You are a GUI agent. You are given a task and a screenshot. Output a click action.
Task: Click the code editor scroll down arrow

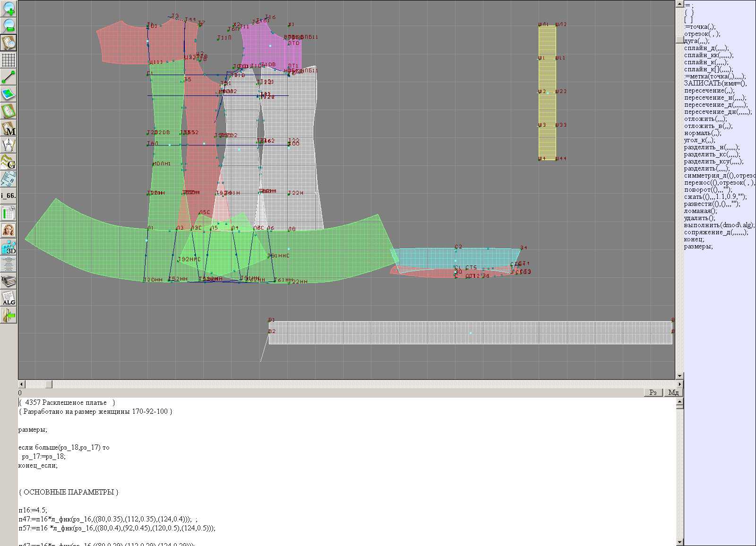pos(679,542)
